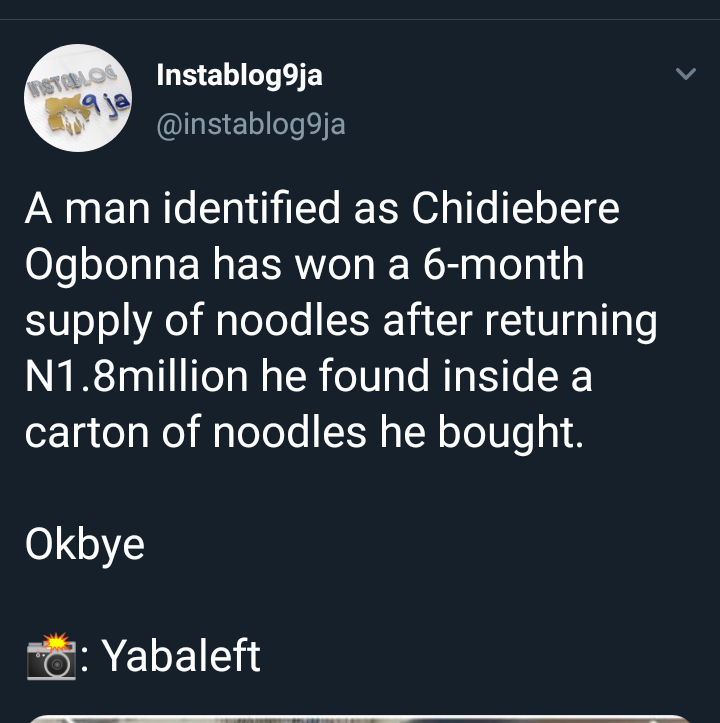Click the Okbye line of text

[85, 545]
